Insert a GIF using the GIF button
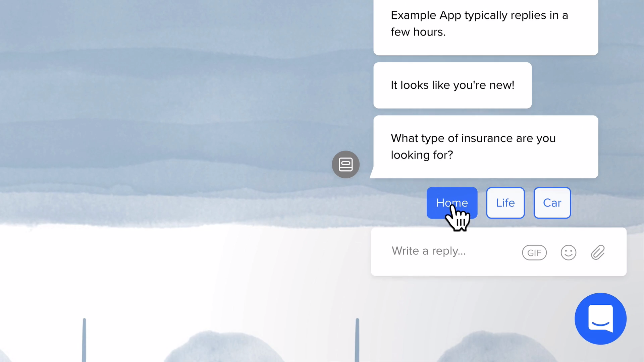 pyautogui.click(x=534, y=253)
